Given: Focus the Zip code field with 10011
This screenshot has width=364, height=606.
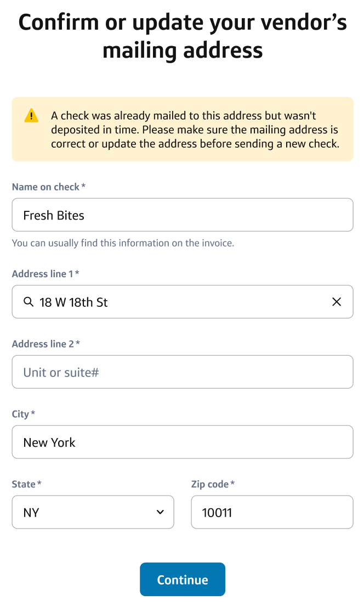Looking at the screenshot, I should click(271, 512).
